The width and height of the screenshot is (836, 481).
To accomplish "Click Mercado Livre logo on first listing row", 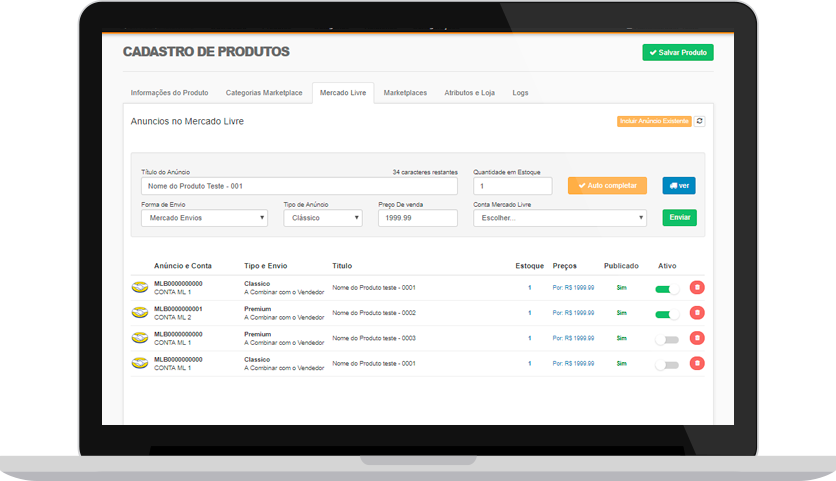I will (x=140, y=288).
